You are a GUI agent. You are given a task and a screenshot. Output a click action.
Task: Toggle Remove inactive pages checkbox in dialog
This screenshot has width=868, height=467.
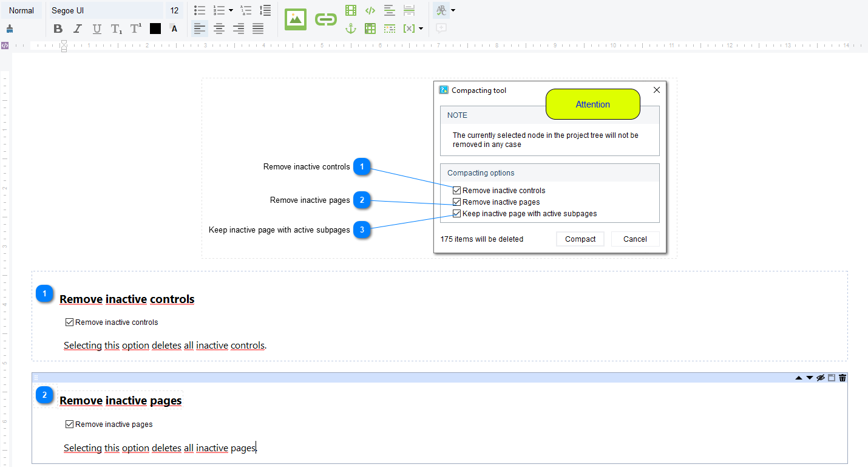point(456,202)
